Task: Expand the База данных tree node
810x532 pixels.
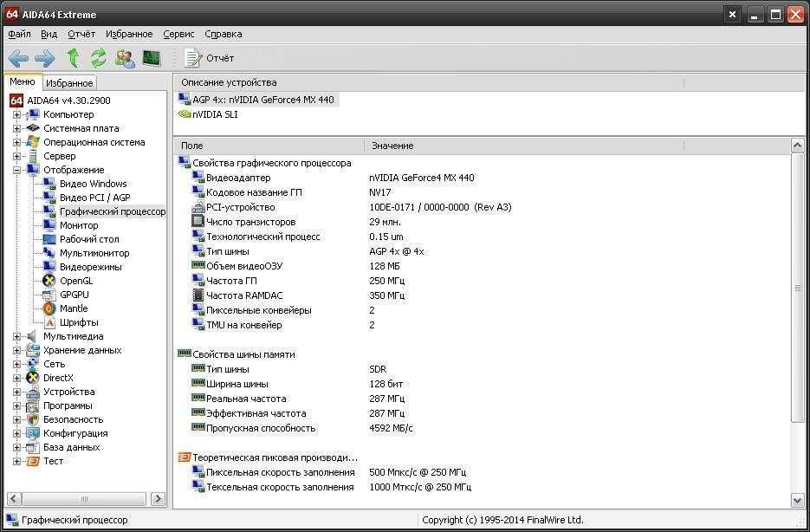Action: coord(16,447)
